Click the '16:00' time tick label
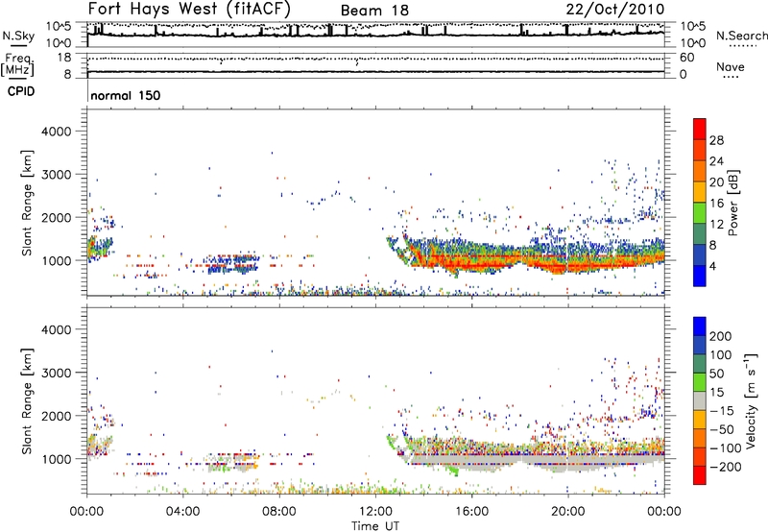Image resolution: width=768 pixels, height=532 pixels. pyautogui.click(x=471, y=512)
